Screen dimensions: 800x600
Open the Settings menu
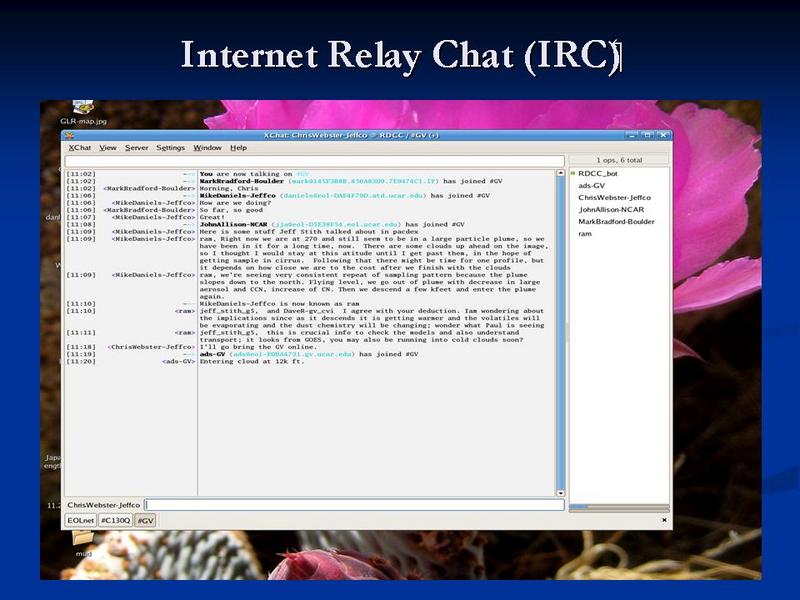pyautogui.click(x=170, y=147)
